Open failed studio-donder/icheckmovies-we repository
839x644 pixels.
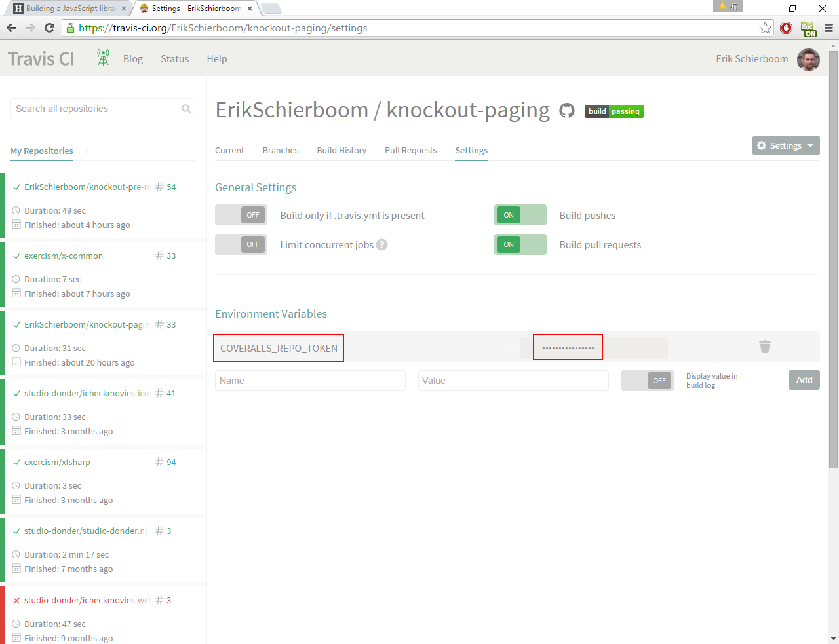pyautogui.click(x=87, y=600)
